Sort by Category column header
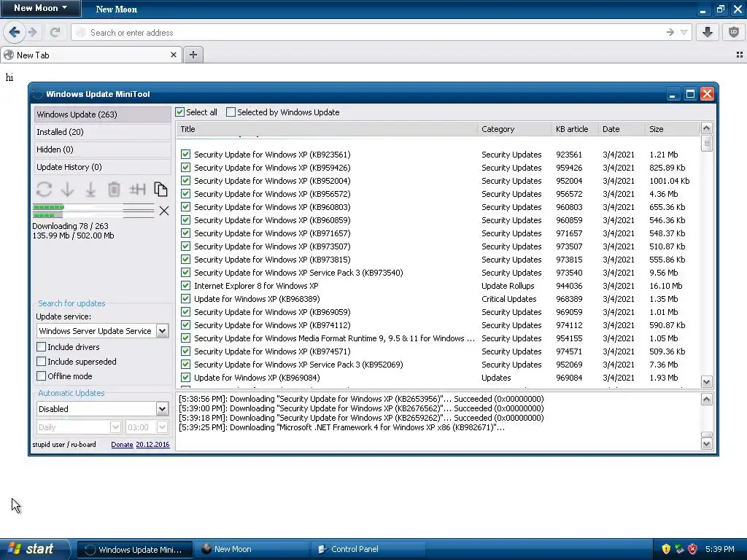 tap(514, 129)
